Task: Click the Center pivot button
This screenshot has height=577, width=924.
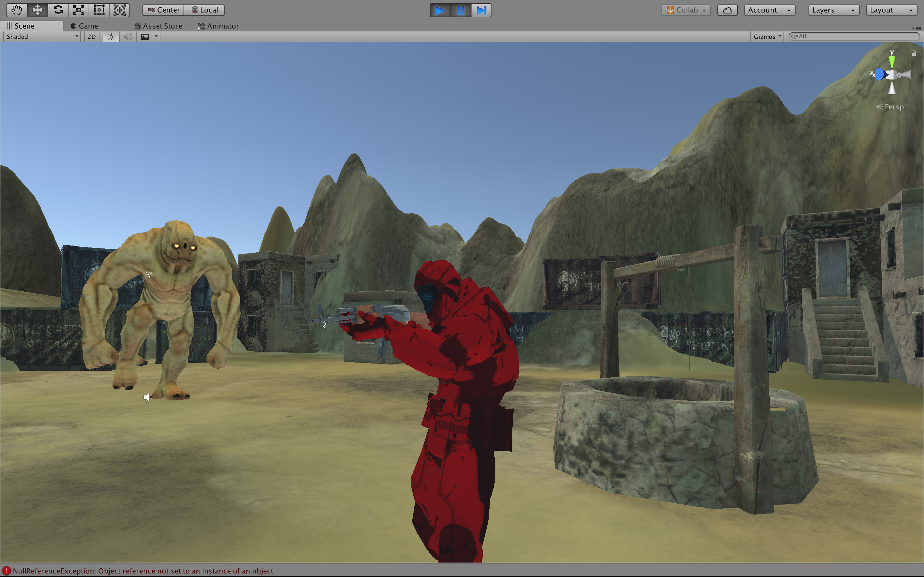Action: click(164, 10)
